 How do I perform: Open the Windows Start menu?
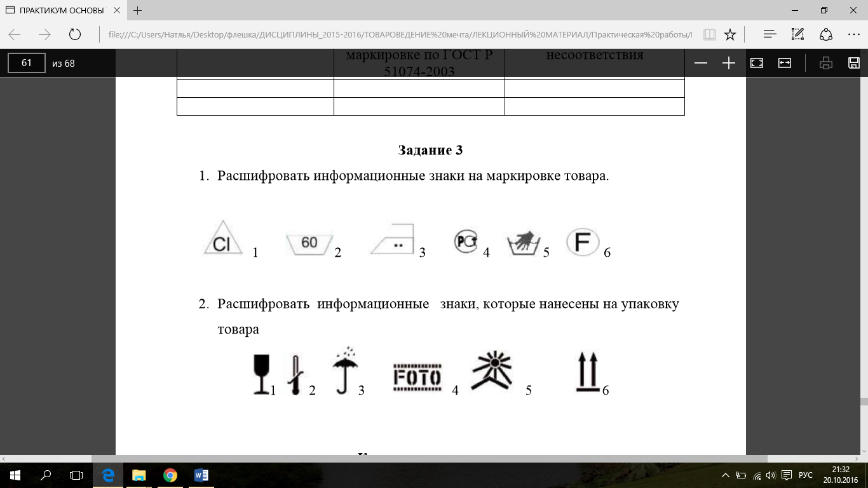15,475
